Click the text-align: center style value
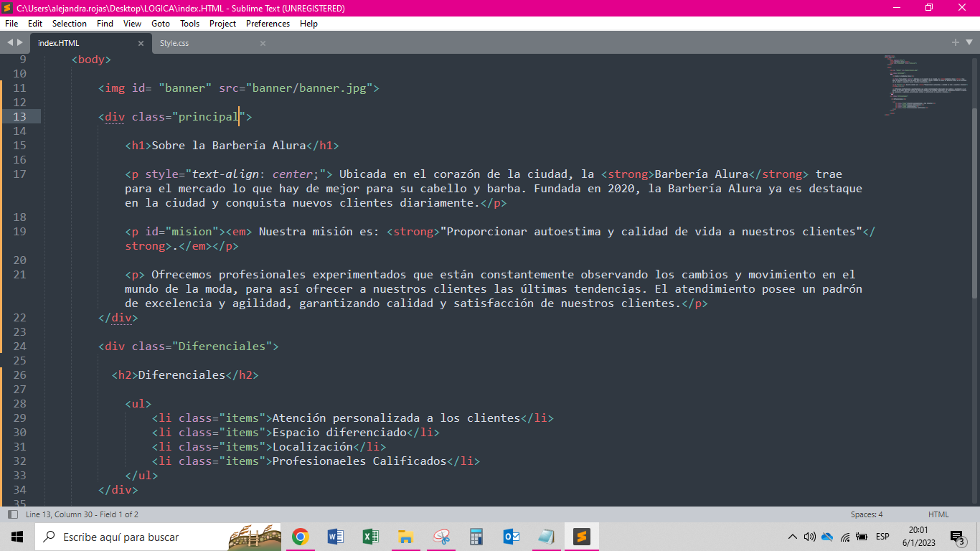The height and width of the screenshot is (551, 980). 255,174
